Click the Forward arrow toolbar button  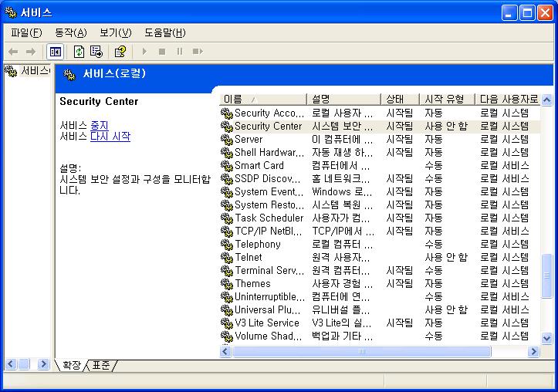click(31, 52)
